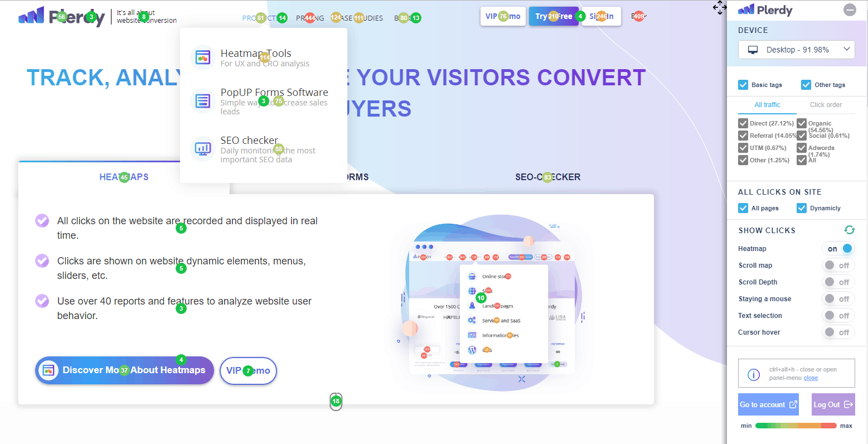The height and width of the screenshot is (444, 868).
Task: Click the Plerdy logo in the side panel
Action: point(765,10)
